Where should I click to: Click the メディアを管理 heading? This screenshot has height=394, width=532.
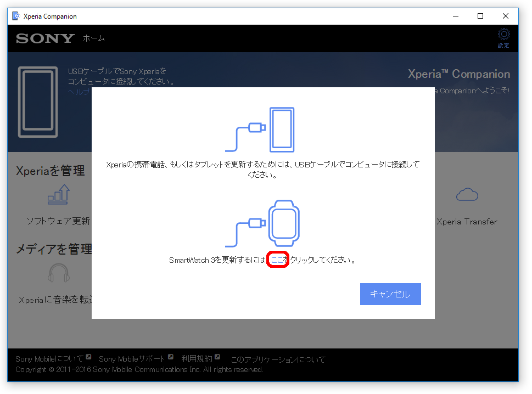click(54, 249)
